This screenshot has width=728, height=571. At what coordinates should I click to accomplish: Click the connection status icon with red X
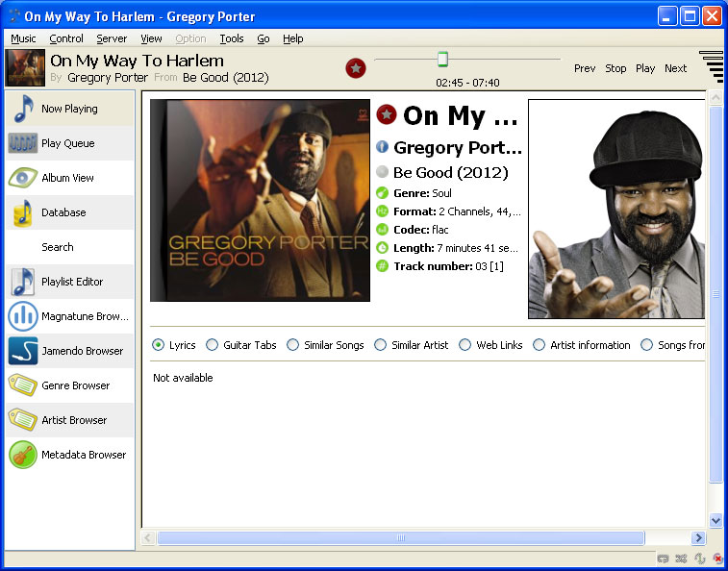click(717, 559)
